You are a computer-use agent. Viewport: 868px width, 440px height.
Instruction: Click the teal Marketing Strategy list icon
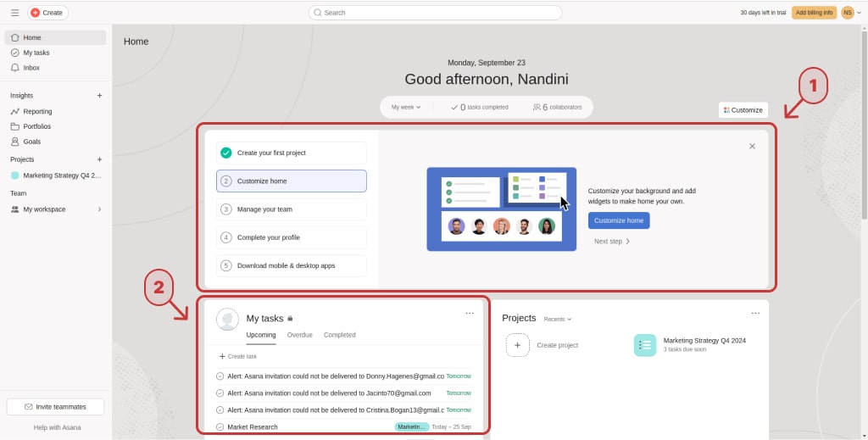coord(645,345)
